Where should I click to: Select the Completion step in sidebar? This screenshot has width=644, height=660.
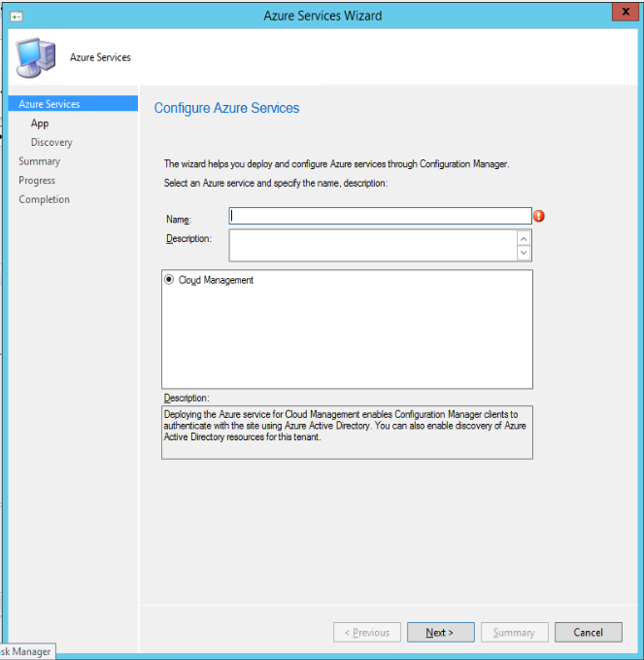[44, 199]
